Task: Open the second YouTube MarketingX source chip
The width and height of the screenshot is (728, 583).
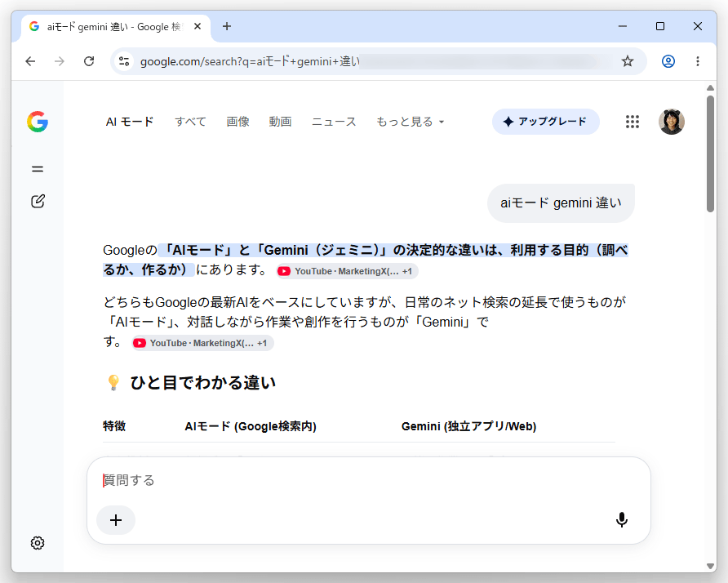Action: (202, 343)
